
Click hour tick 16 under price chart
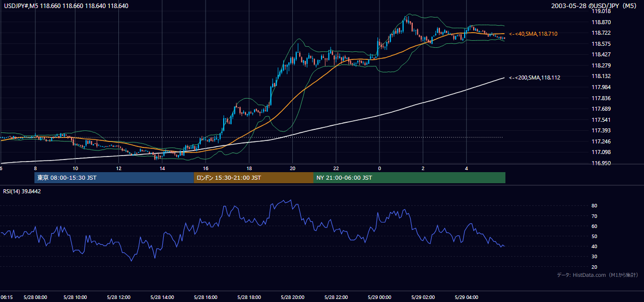coord(206,169)
